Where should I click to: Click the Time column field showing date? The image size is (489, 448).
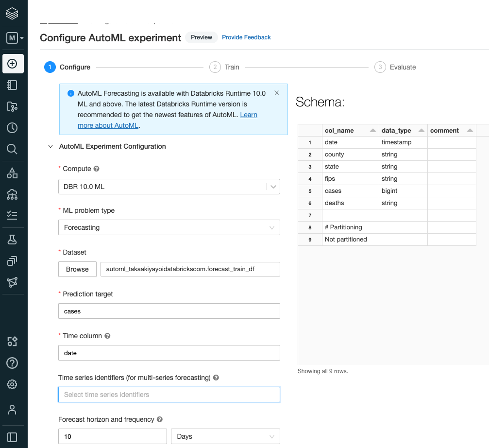169,353
